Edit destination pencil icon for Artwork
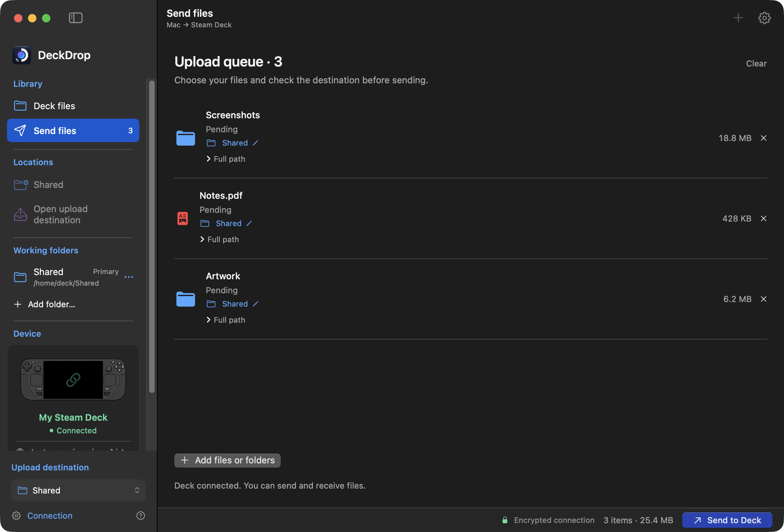Image resolution: width=784 pixels, height=532 pixels. (x=255, y=304)
